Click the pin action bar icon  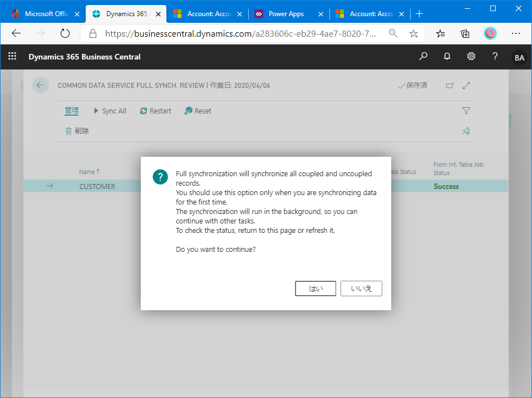coord(466,131)
